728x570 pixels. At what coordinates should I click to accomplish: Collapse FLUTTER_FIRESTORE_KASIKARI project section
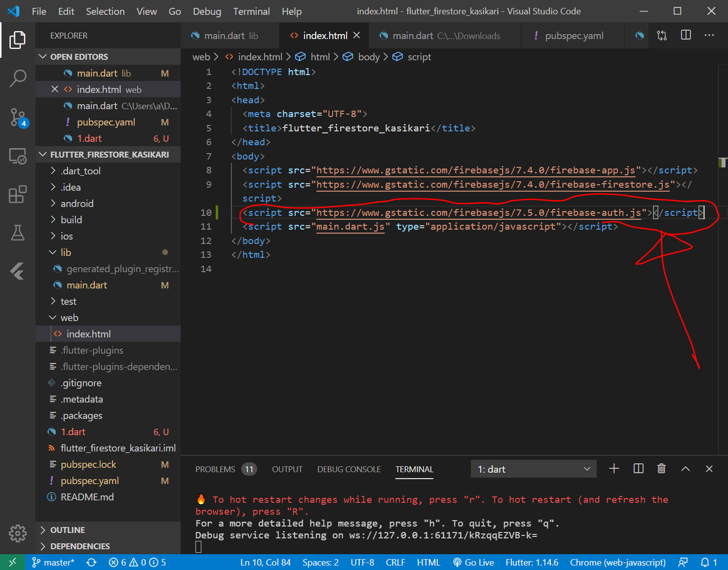tap(108, 155)
